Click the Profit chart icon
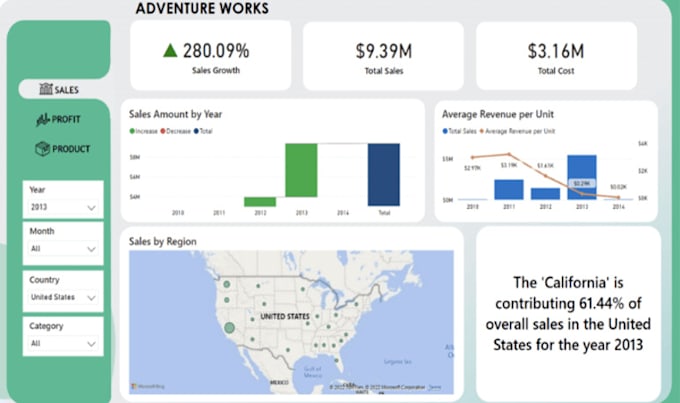Screen dimensions: 680x403 click(x=42, y=120)
